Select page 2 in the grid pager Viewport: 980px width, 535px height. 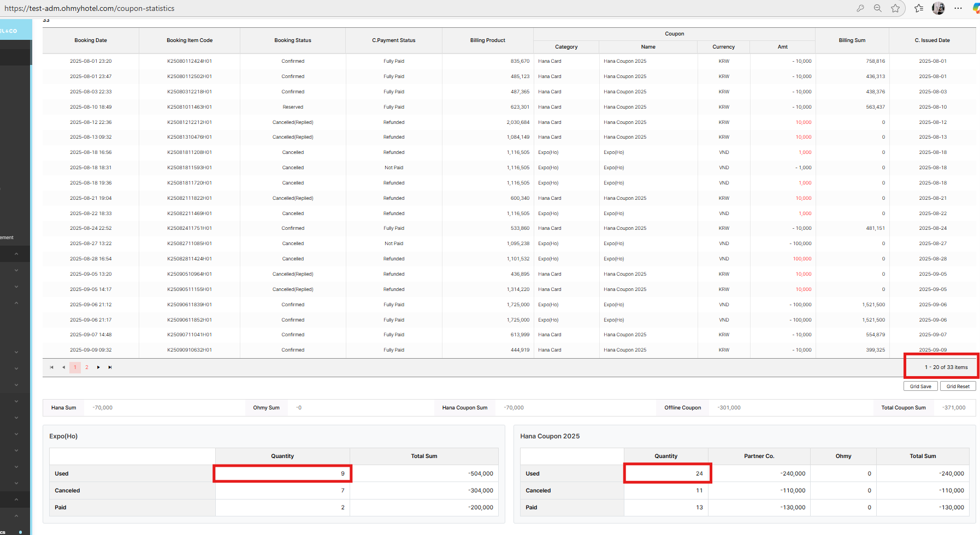[x=87, y=367]
